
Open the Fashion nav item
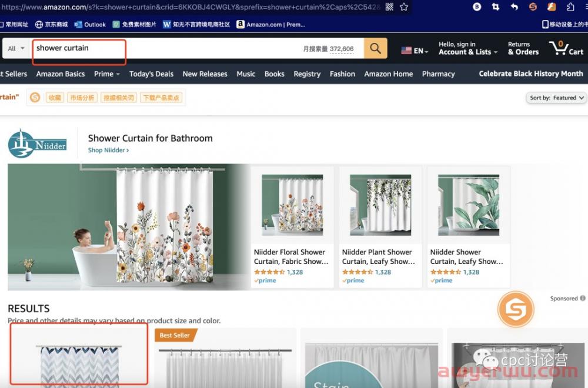[x=342, y=74]
